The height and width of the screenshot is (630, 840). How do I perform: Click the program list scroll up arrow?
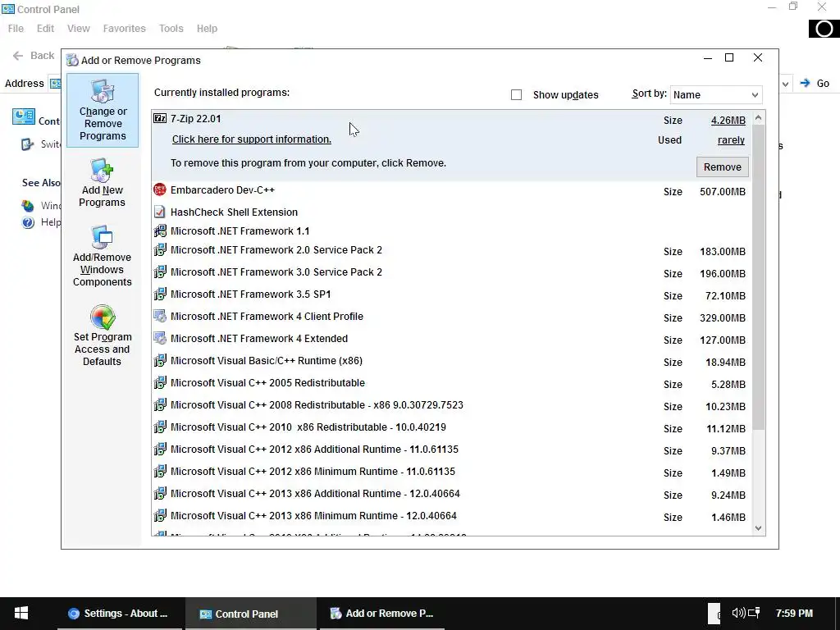click(758, 118)
